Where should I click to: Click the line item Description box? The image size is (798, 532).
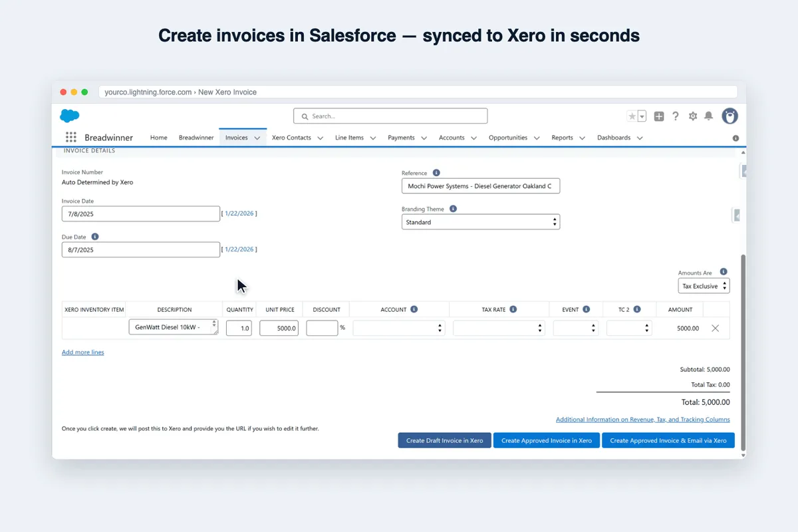(174, 327)
